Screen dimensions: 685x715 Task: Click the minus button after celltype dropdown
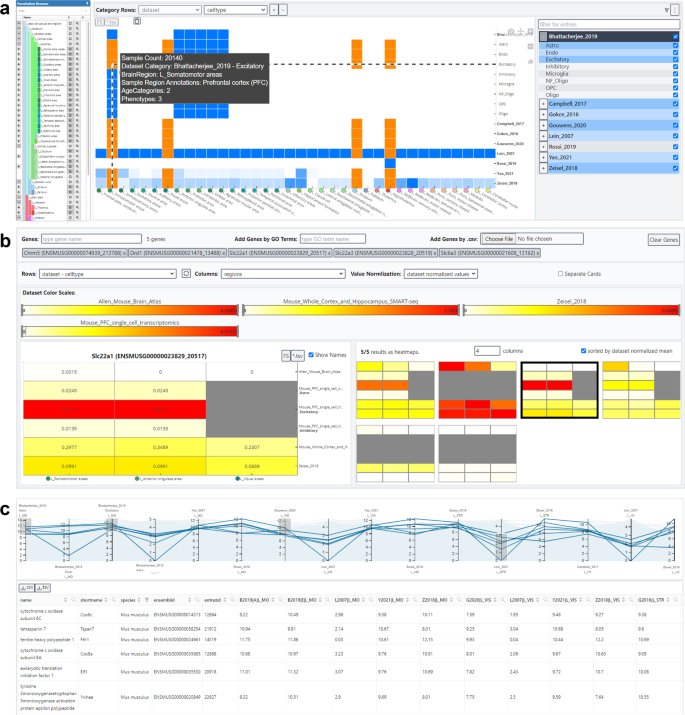283,10
